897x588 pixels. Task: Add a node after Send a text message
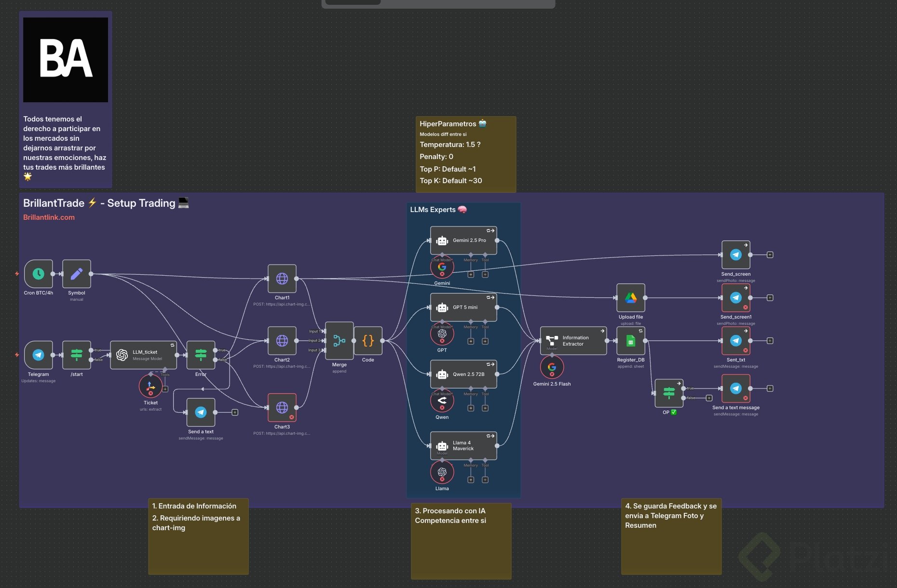pos(770,388)
